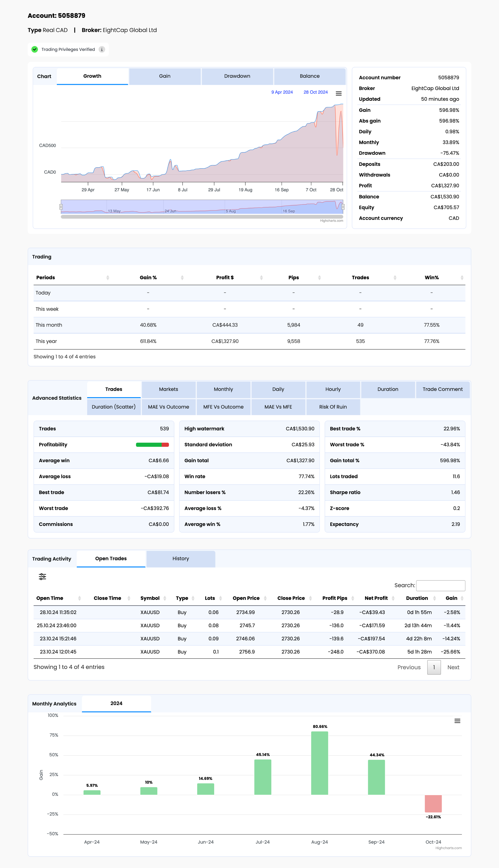Toggle sorting on the Profit $ column
This screenshot has height=868, width=499.
(x=261, y=277)
